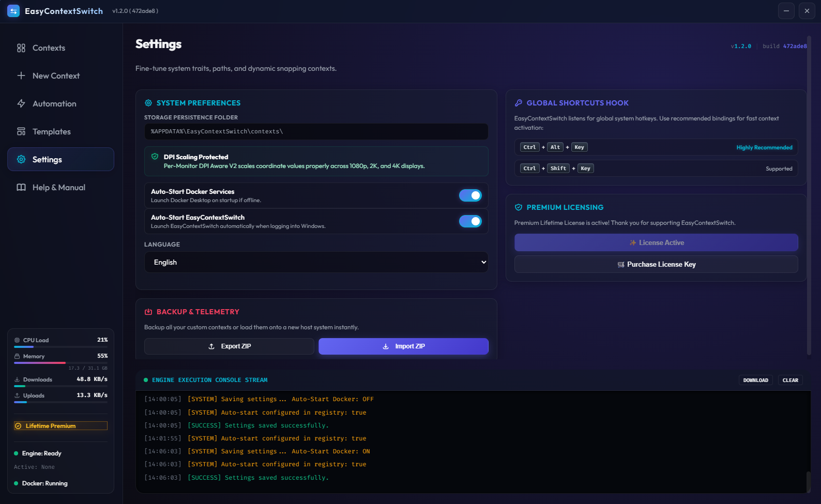Screen dimensions: 821x504
Task: Click Purchase License Key
Action: pyautogui.click(x=656, y=264)
